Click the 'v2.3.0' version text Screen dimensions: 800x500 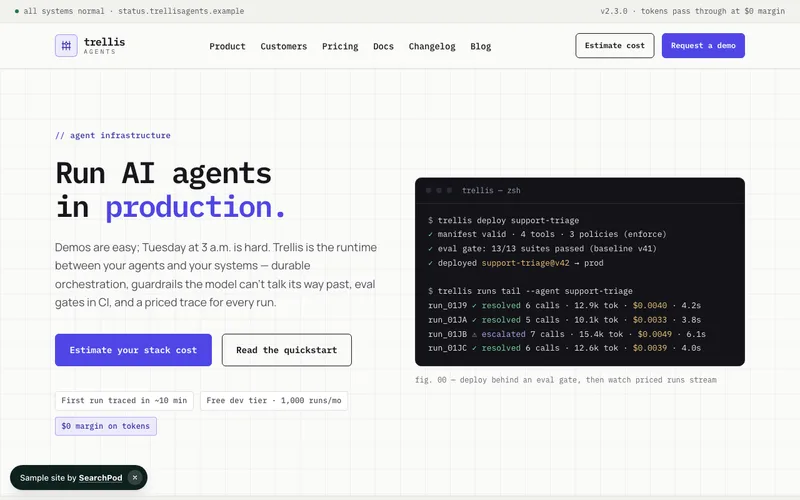pos(614,11)
